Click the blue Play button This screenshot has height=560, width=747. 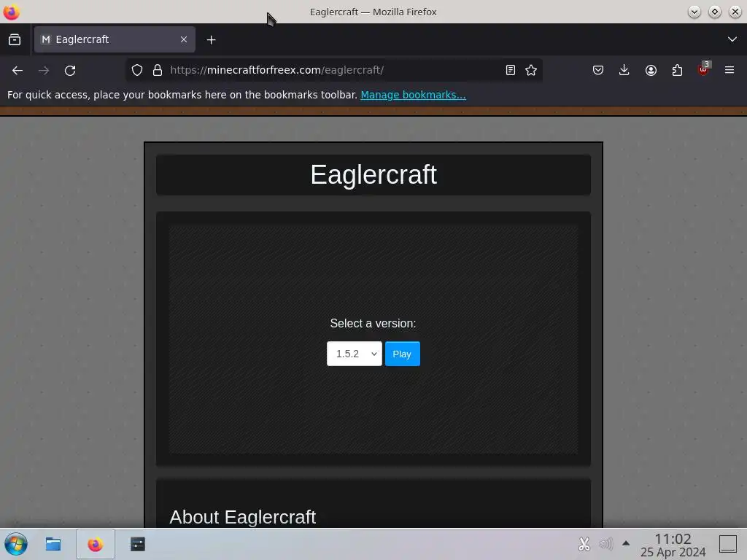[402, 354]
